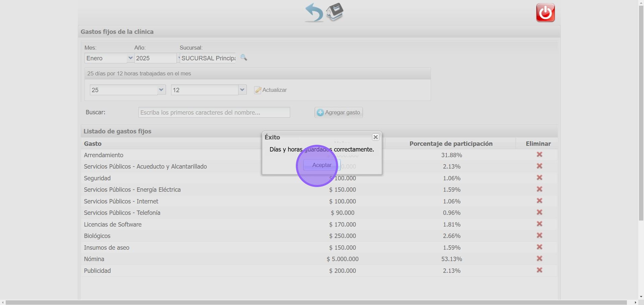Click the Actualizar button
Viewport: 644px width, 305px height.
tap(271, 90)
